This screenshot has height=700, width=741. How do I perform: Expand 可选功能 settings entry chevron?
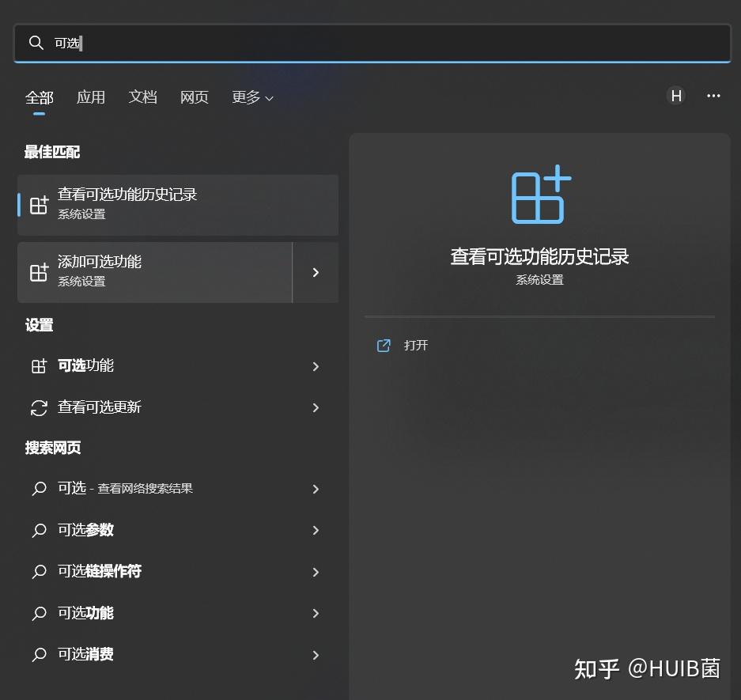click(x=316, y=366)
